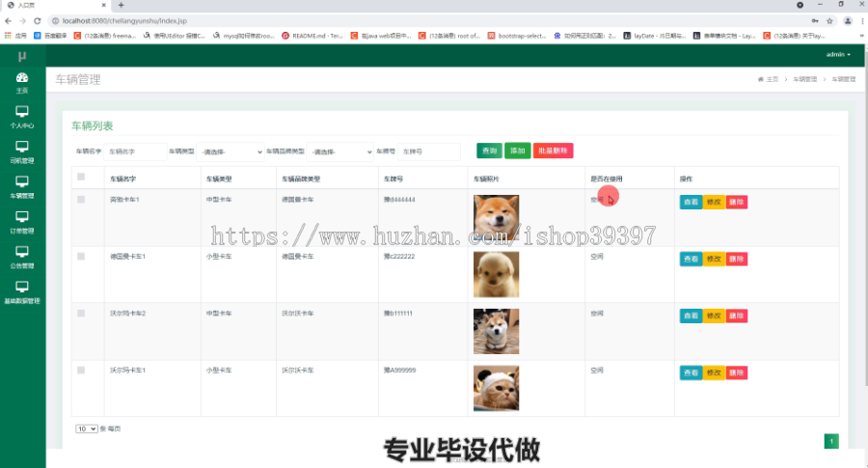868x468 pixels.
Task: Focus the 车牌号 search input
Action: click(x=429, y=151)
